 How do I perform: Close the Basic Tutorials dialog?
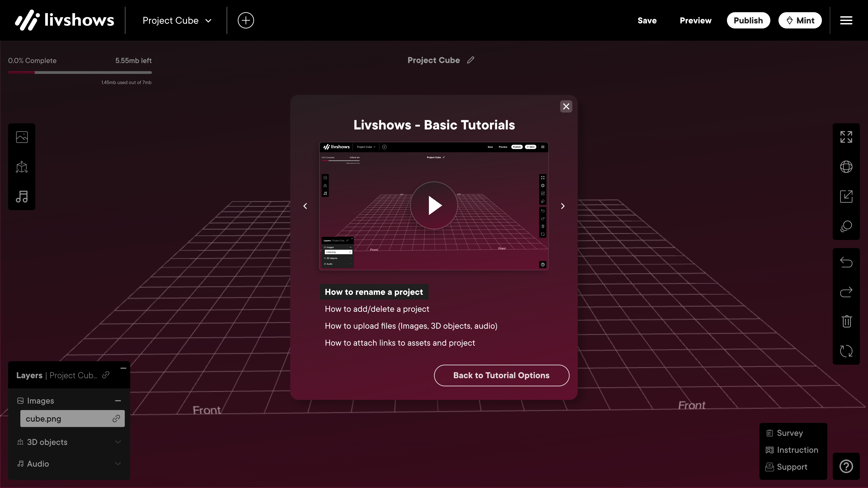pos(566,106)
